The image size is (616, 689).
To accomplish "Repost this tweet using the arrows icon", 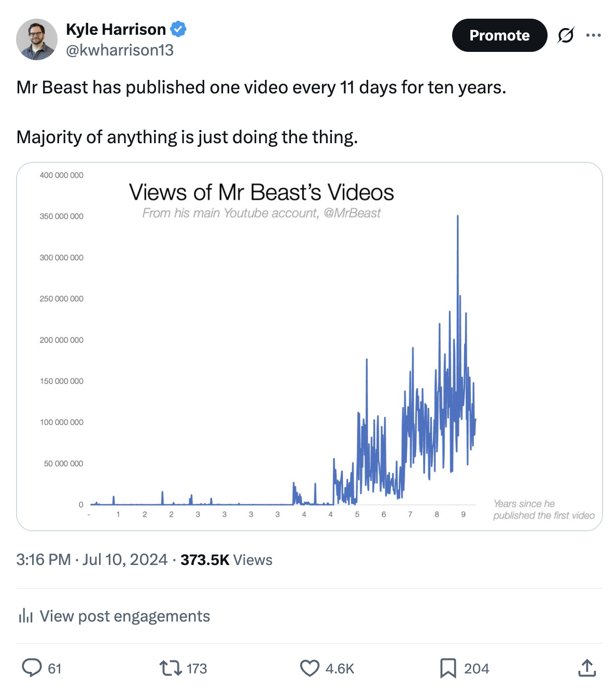I will (170, 668).
